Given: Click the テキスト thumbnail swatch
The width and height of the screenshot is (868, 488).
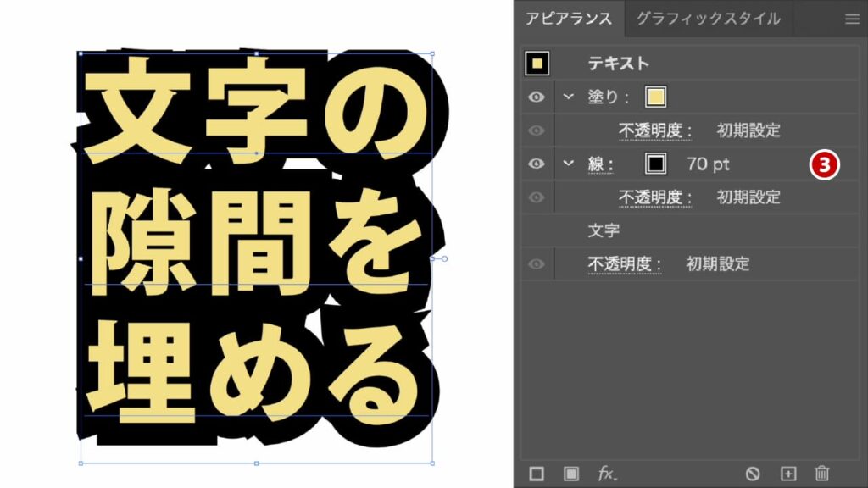Looking at the screenshot, I should (537, 63).
